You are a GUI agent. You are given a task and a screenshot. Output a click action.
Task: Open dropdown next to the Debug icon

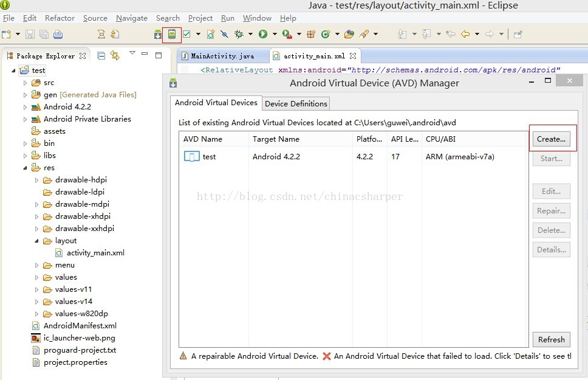(x=250, y=34)
